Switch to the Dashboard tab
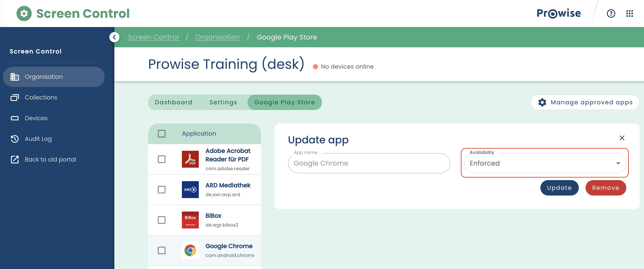This screenshot has height=269, width=644. click(x=173, y=102)
